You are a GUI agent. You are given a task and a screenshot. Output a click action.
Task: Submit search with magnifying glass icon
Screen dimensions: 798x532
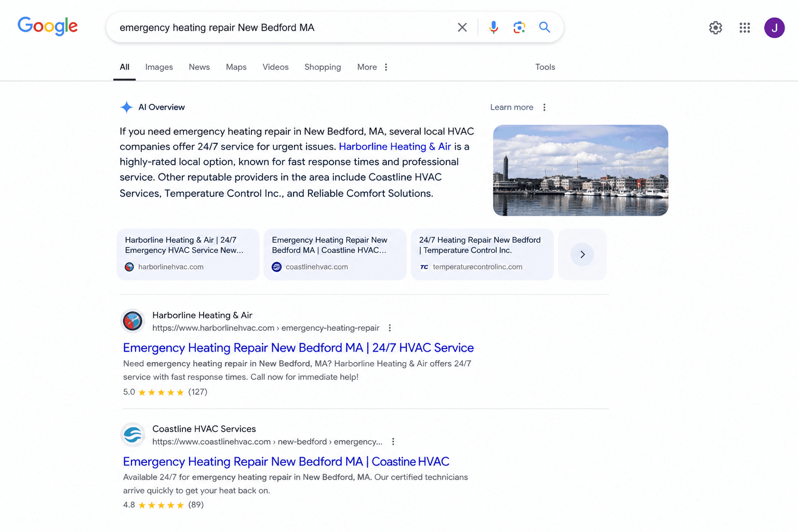544,27
